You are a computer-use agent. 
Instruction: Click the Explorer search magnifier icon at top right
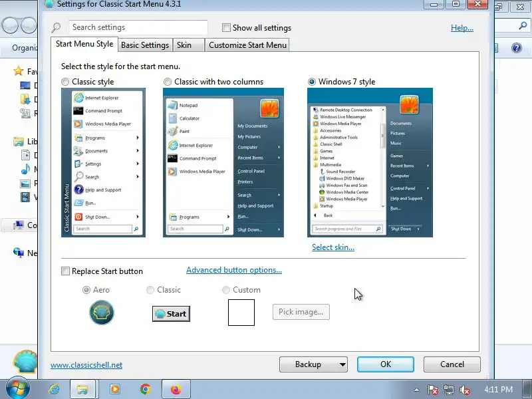pos(523,25)
